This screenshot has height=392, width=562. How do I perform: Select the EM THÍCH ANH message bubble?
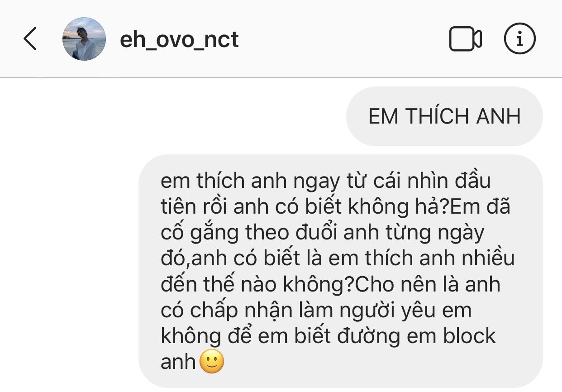(444, 116)
